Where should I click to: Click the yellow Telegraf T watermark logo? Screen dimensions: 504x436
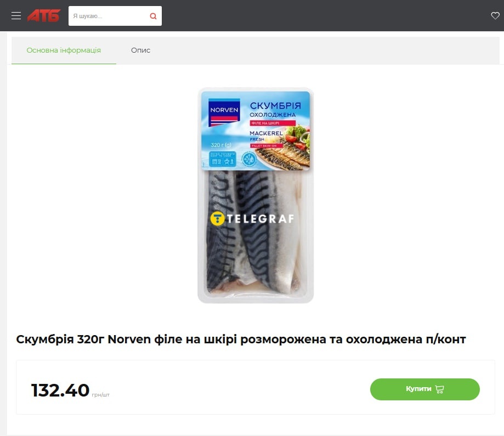[217, 219]
